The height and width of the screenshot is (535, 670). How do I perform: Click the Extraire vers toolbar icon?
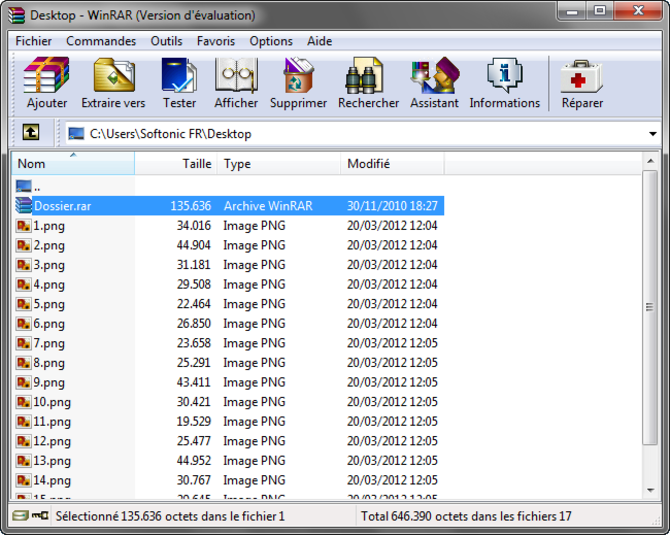tap(114, 75)
